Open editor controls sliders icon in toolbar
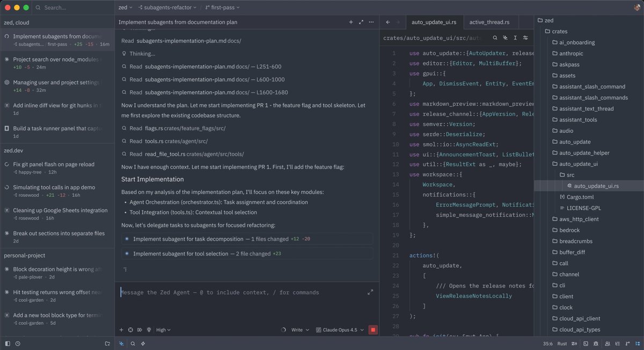Viewport: 644px width, 350px height. [x=525, y=38]
